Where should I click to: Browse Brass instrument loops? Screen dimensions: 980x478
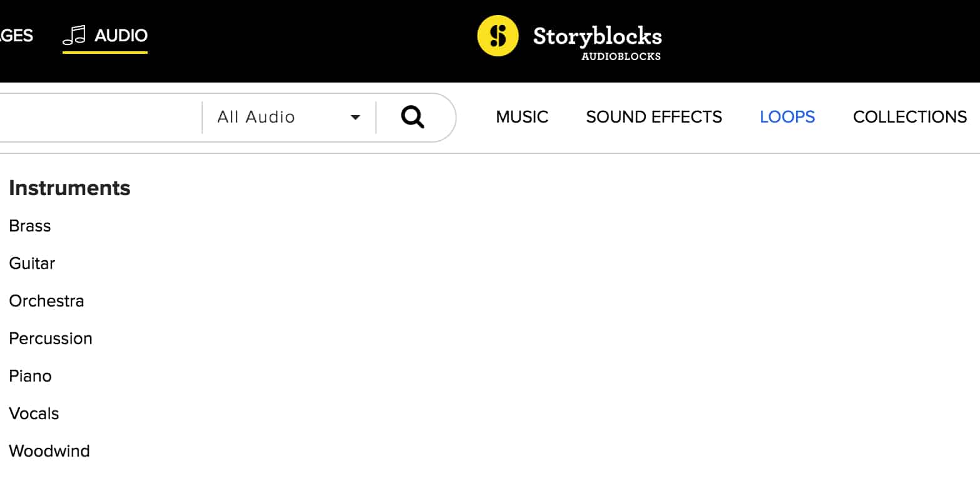click(29, 226)
